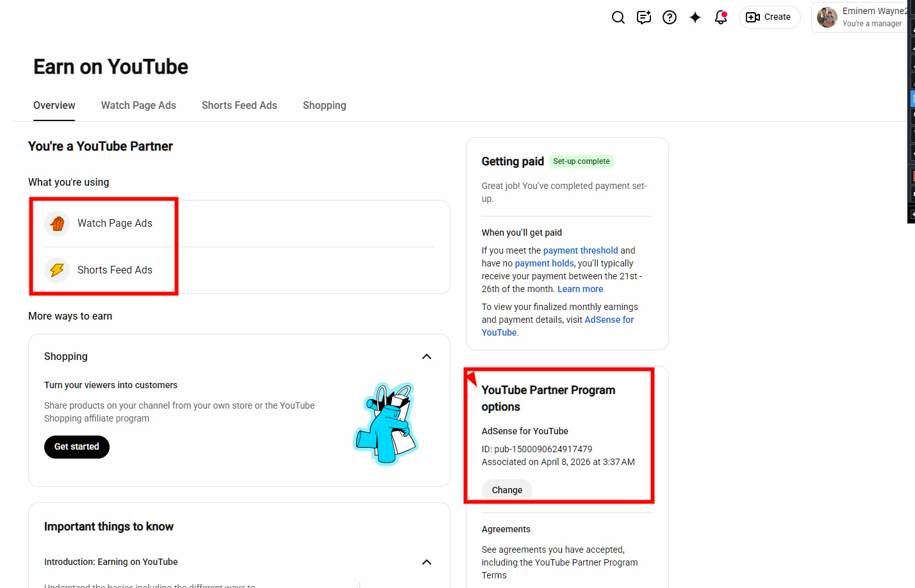Click the sparkle Ask Studio icon
The width and height of the screenshot is (915, 588).
(695, 17)
